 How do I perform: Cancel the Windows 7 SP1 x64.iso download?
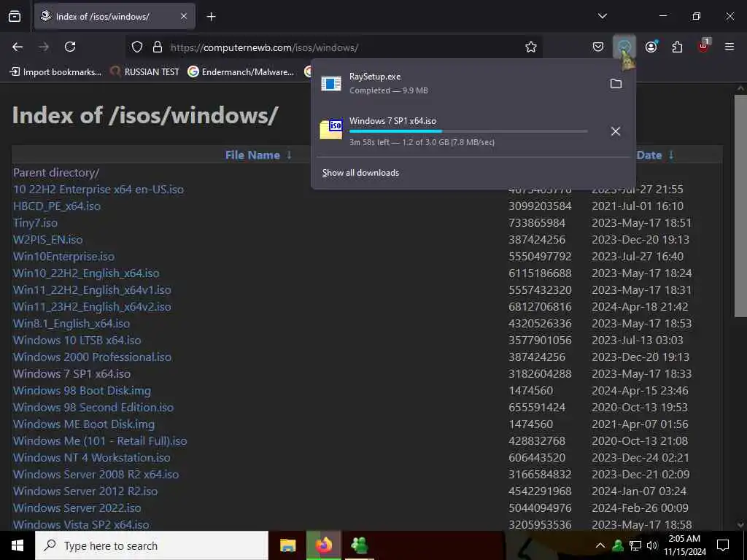coord(616,131)
